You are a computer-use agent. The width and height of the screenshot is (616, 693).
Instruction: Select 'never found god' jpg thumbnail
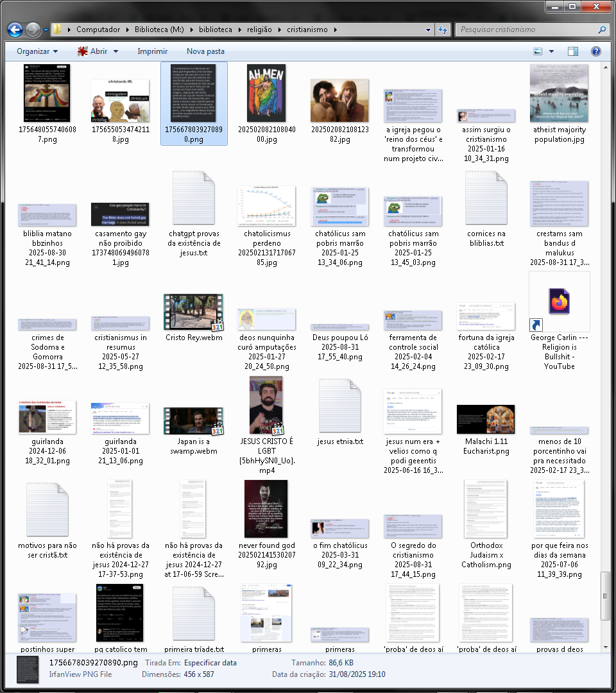point(266,509)
